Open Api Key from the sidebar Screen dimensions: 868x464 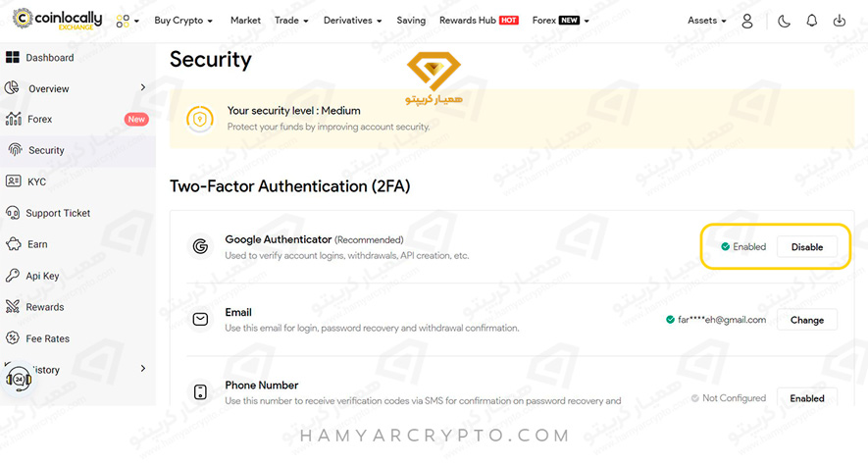point(42,276)
